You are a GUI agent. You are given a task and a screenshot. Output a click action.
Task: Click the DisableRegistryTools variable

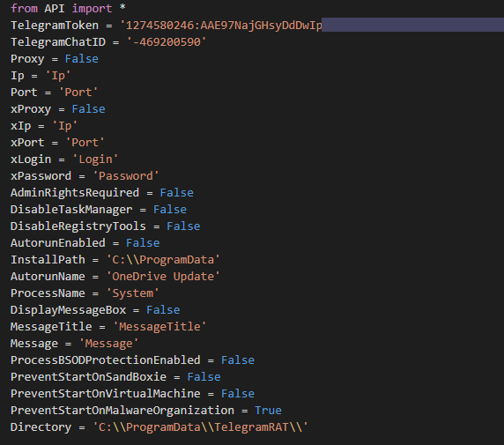[x=78, y=226]
